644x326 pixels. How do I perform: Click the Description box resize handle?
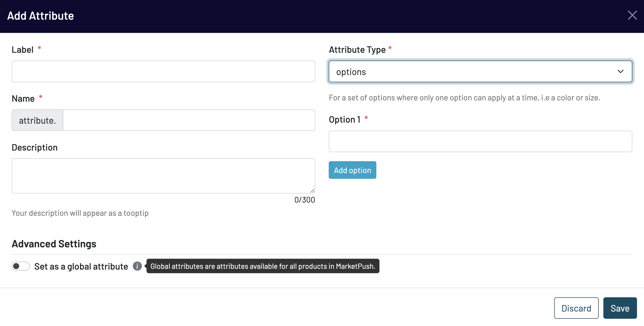tap(312, 191)
